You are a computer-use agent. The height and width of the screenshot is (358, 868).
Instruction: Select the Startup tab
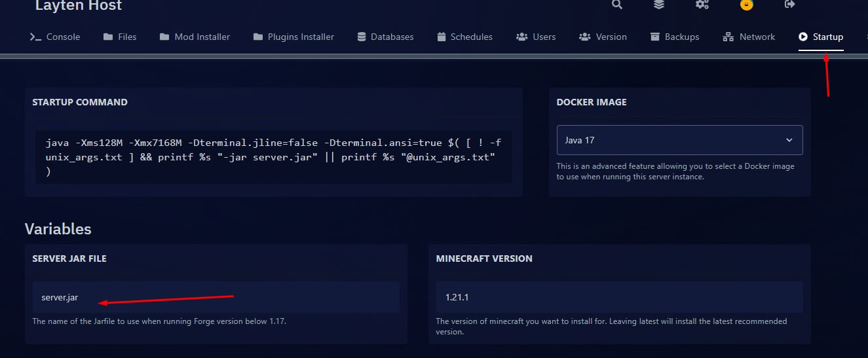821,37
